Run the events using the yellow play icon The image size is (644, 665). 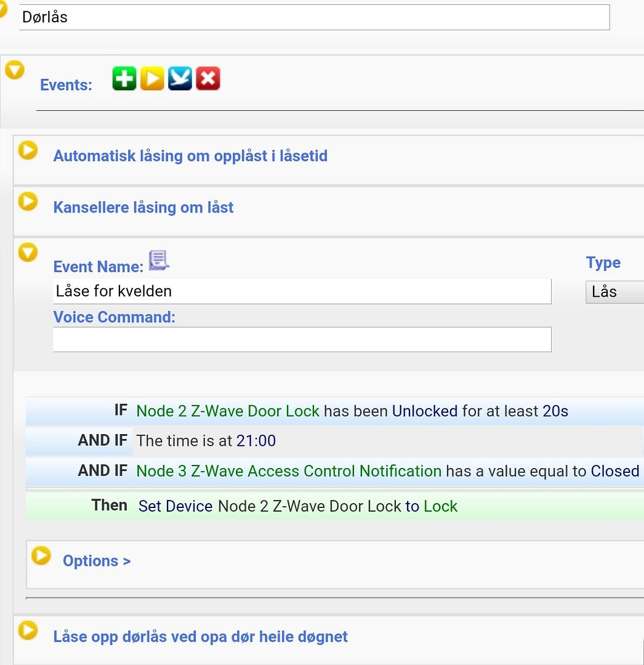tap(152, 78)
